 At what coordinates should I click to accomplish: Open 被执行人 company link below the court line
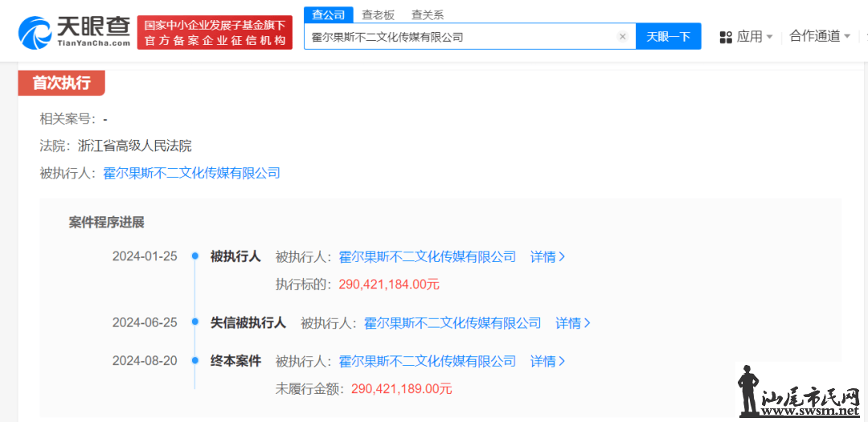pos(191,173)
